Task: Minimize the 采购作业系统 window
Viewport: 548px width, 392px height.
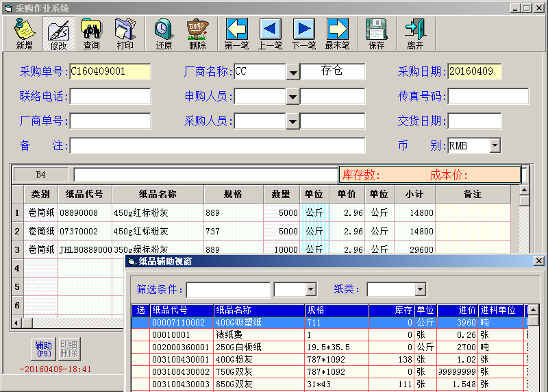Action: pyautogui.click(x=515, y=8)
